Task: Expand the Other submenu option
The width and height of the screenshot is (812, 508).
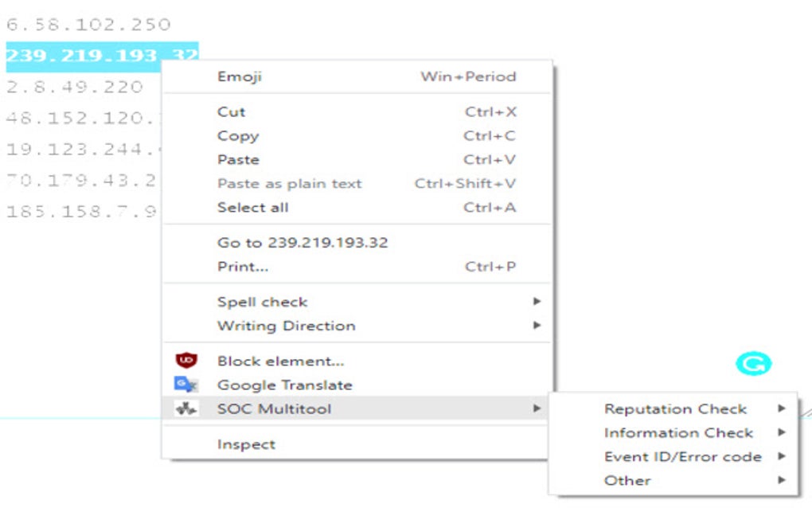Action: (627, 480)
